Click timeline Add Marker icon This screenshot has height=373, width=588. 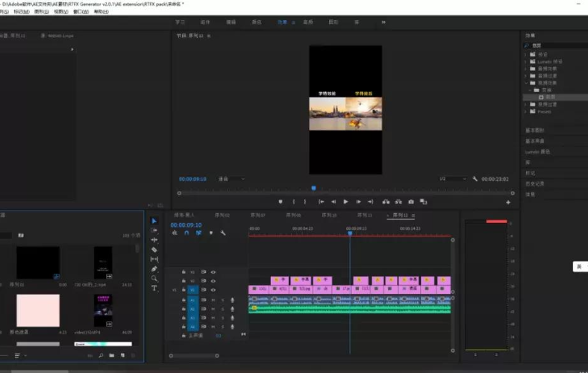211,233
